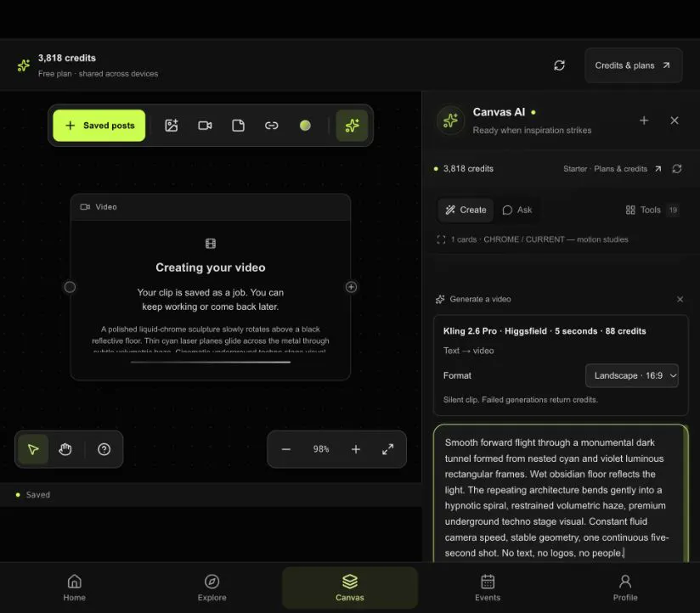Screen dimensions: 700x613
Task: Open canvas help
Action: (104, 449)
